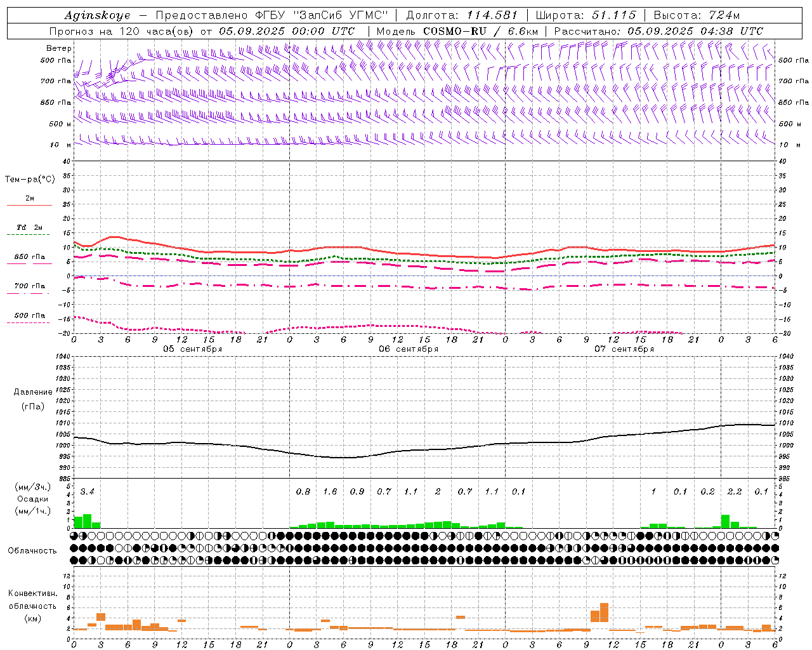812x650 pixels.
Task: Click the 'Прогноз на 120 часа(ов)' forecast text
Action: pos(122,31)
